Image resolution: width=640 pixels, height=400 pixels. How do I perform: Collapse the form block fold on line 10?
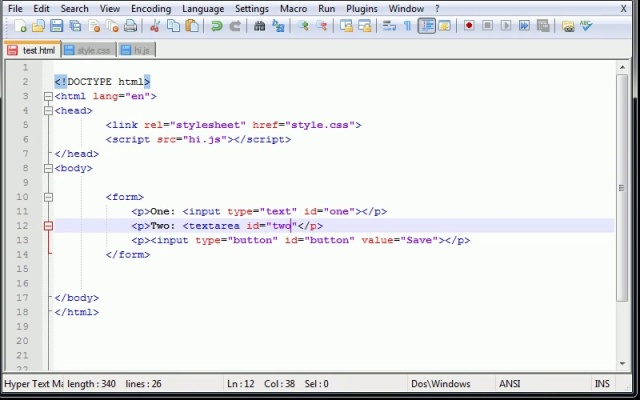point(48,197)
